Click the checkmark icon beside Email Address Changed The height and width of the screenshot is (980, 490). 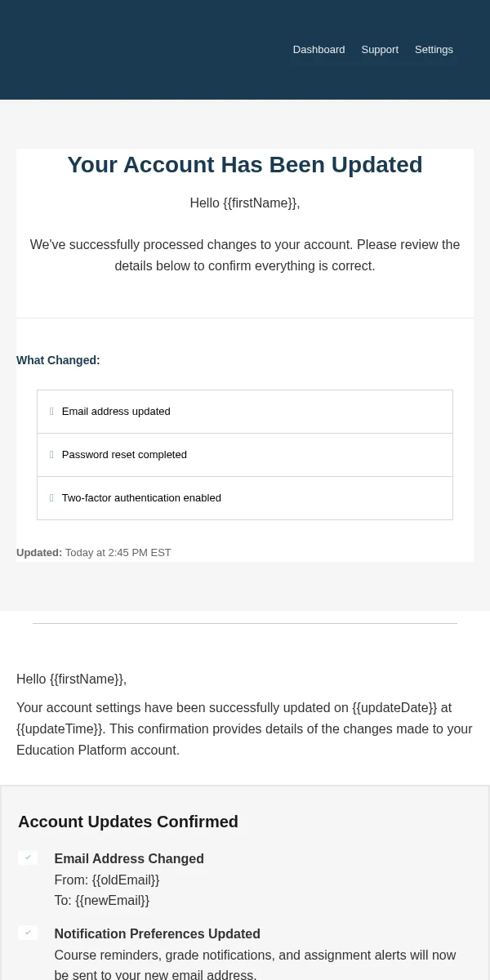tap(28, 857)
